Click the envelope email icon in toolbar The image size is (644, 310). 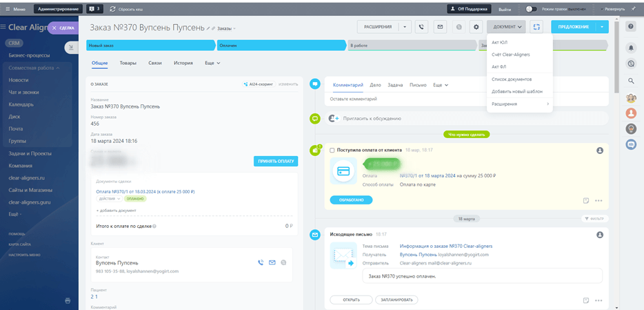(x=439, y=27)
